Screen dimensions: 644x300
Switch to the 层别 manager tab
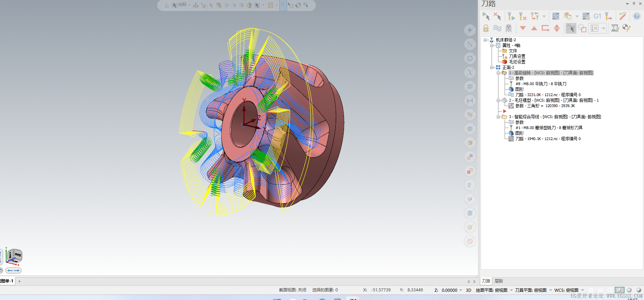[x=499, y=281]
